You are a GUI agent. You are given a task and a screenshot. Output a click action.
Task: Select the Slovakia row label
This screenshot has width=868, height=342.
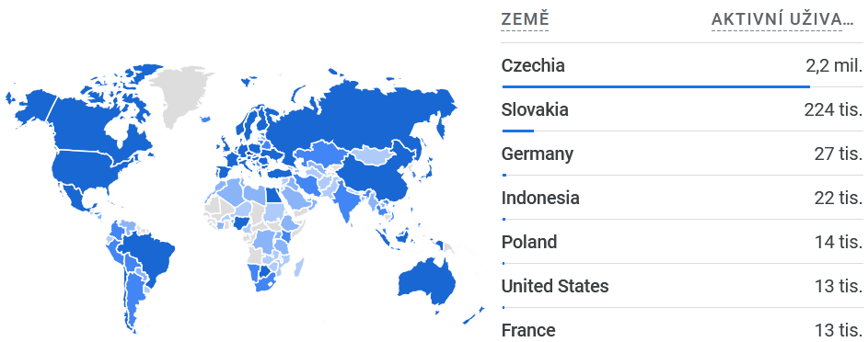pyautogui.click(x=535, y=110)
